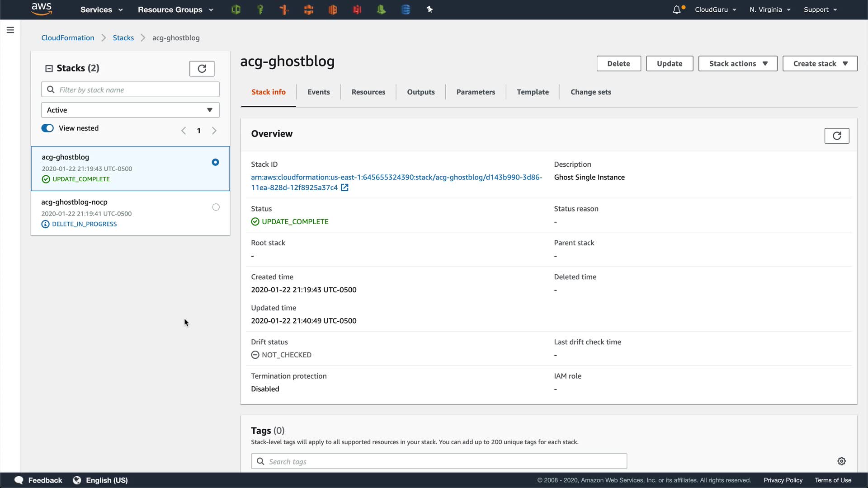868x488 pixels.
Task: Open the green CloudFormation cube shortcut icon
Action: coord(236,9)
